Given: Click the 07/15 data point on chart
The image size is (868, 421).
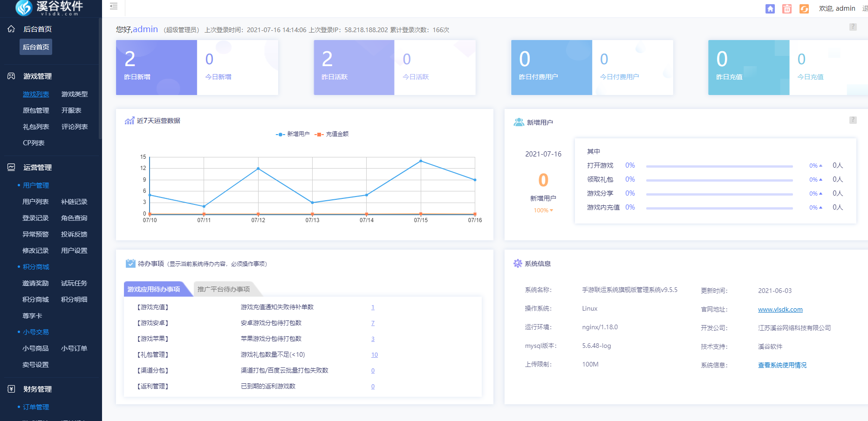Looking at the screenshot, I should [x=421, y=161].
